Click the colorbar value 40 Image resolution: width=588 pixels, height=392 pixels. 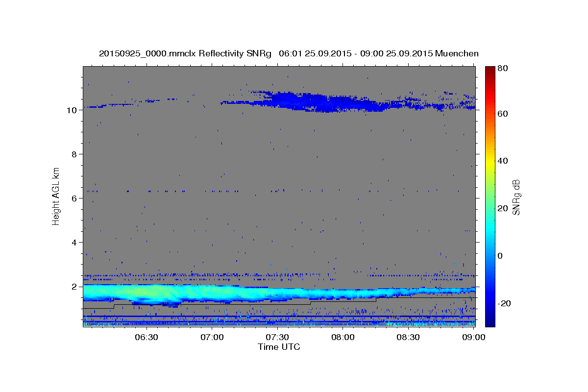503,161
